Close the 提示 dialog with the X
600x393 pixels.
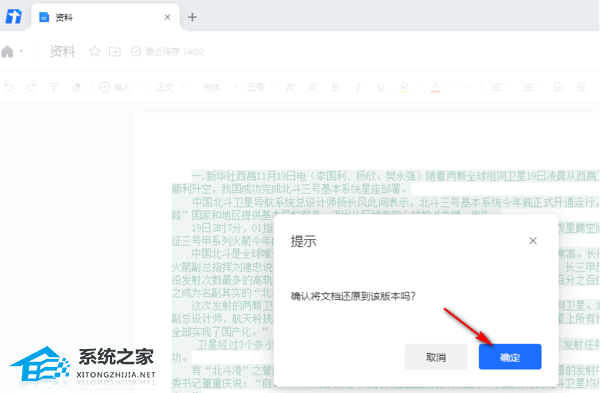(x=533, y=241)
